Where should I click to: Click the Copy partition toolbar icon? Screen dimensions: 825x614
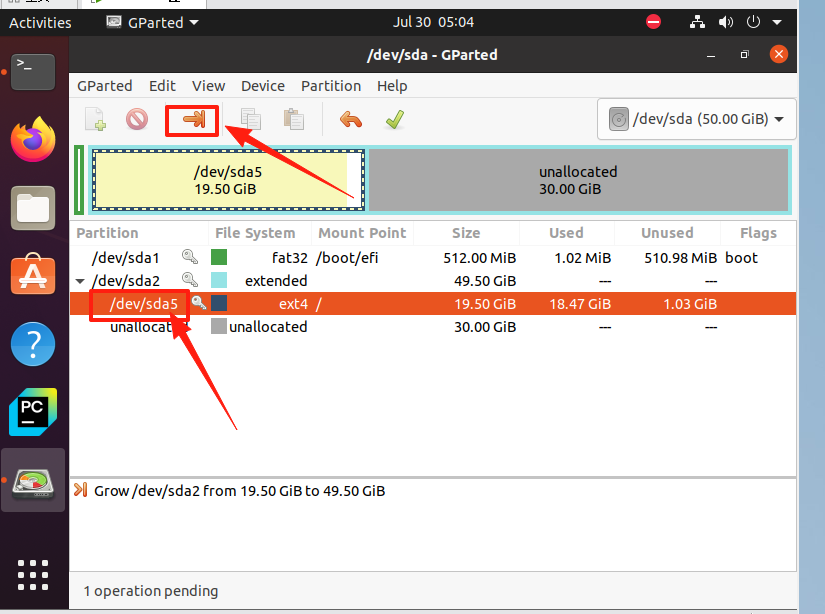(250, 119)
